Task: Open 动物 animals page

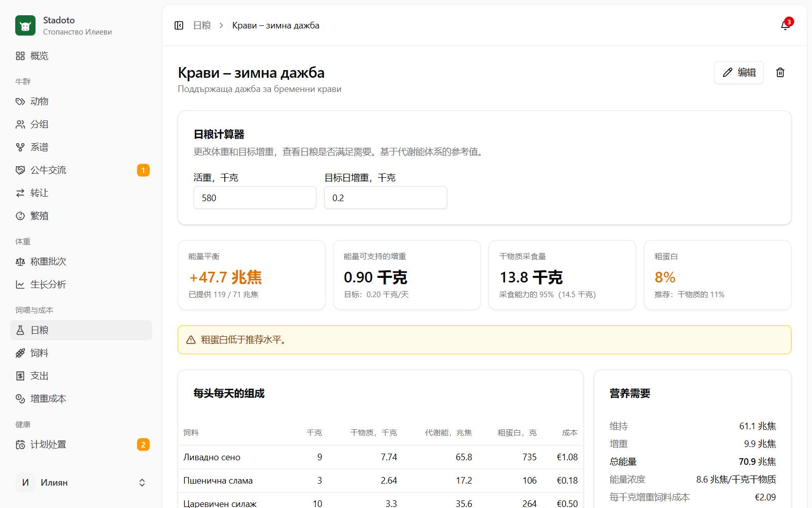Action: pos(81,102)
